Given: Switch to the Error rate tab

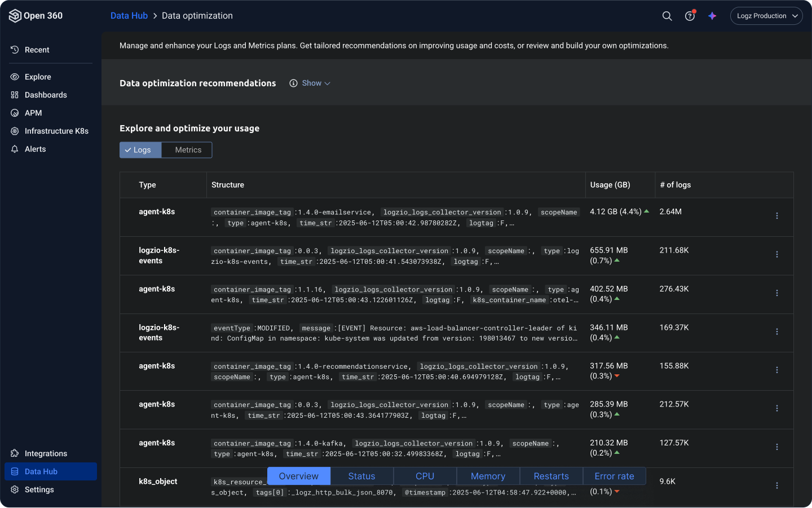Looking at the screenshot, I should point(615,476).
